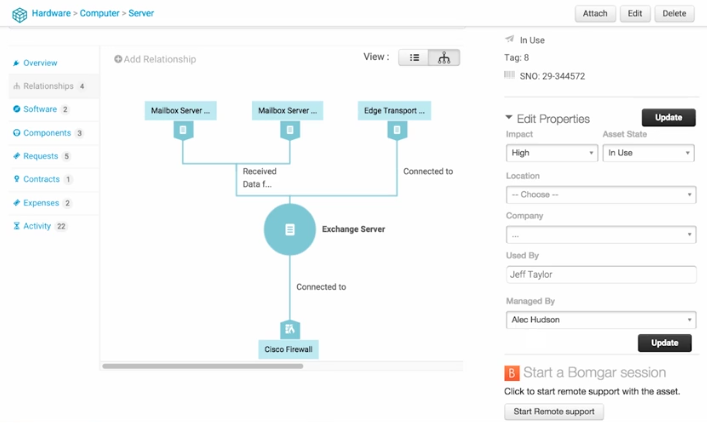The image size is (707, 423).
Task: Click the asset cube icon beside Hardware
Action: coord(19,14)
